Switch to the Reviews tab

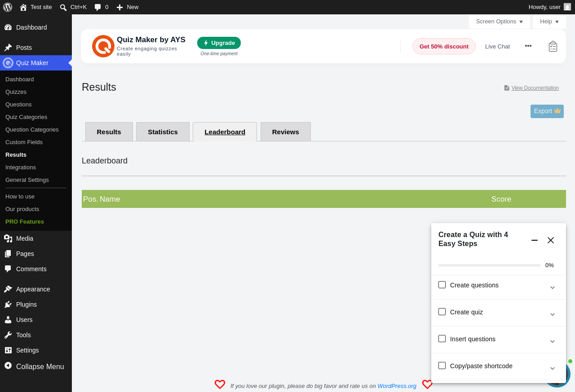(286, 132)
